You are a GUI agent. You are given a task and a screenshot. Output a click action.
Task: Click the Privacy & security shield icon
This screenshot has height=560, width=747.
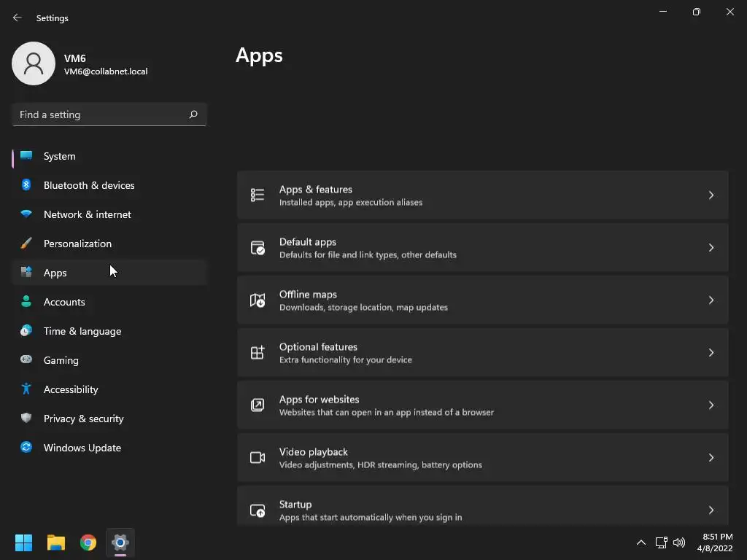click(x=26, y=419)
